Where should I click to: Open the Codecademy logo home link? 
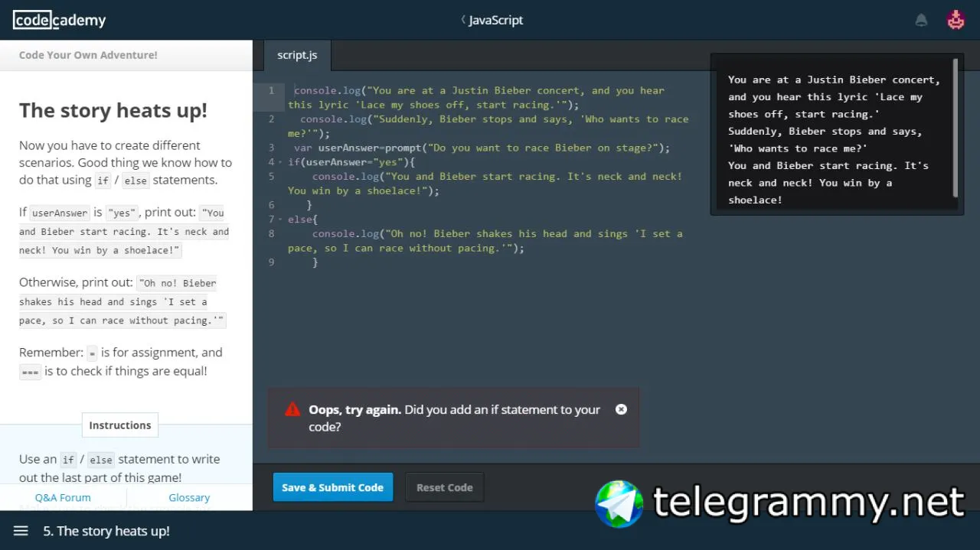pyautogui.click(x=60, y=21)
